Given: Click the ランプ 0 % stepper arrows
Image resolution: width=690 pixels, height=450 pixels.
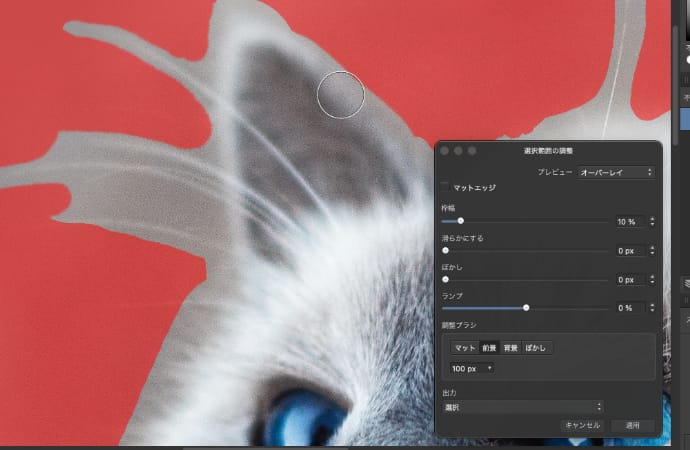Looking at the screenshot, I should (652, 308).
